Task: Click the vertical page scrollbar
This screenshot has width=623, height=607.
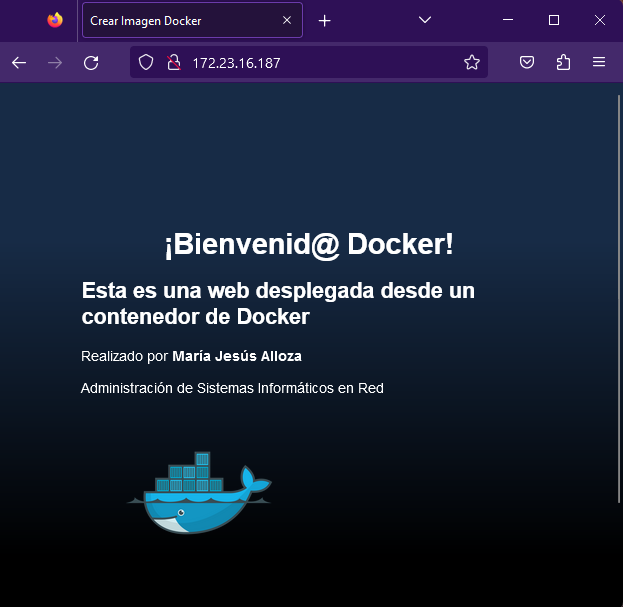Action: pyautogui.click(x=619, y=300)
